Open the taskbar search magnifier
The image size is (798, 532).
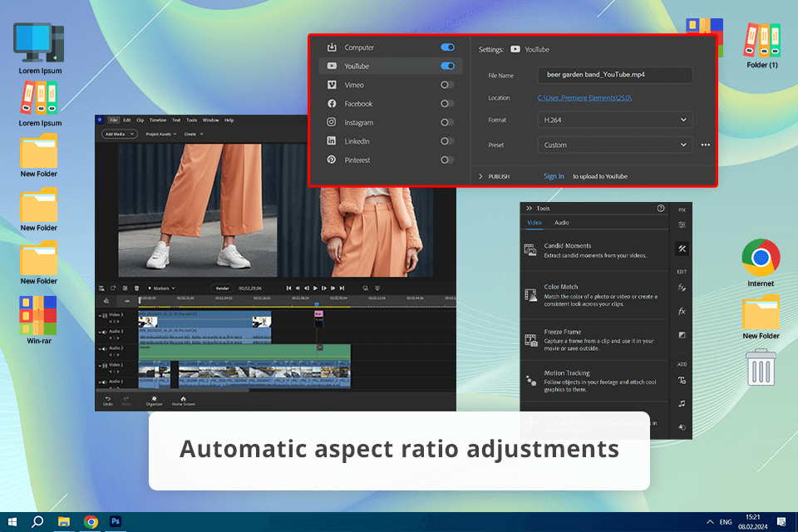[x=37, y=521]
